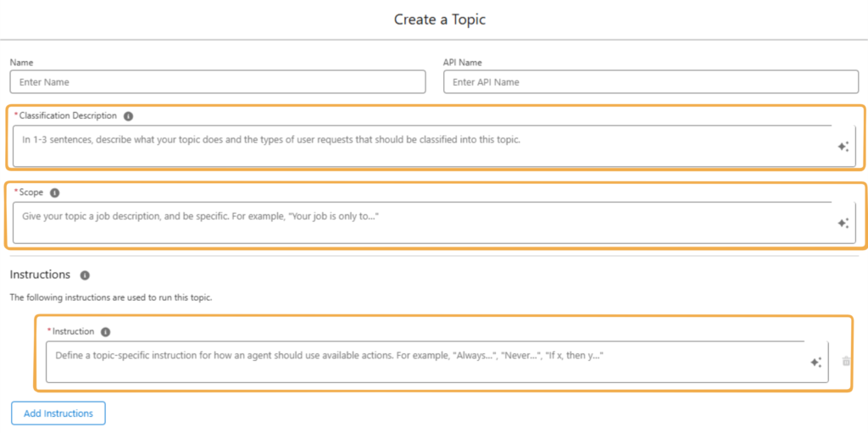
Task: Click into the Enter API Name field
Action: click(650, 82)
